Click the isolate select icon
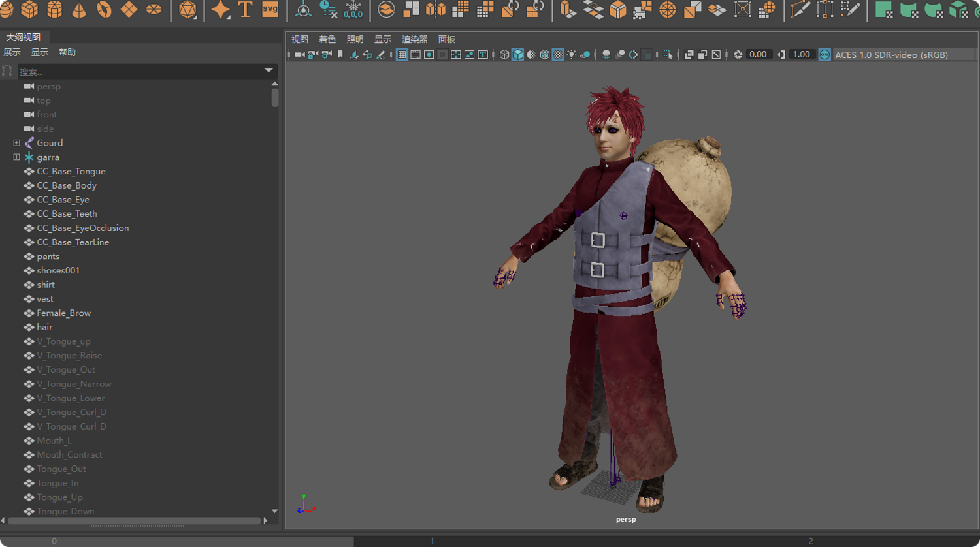Screen dimensions: 980x547 (667, 55)
